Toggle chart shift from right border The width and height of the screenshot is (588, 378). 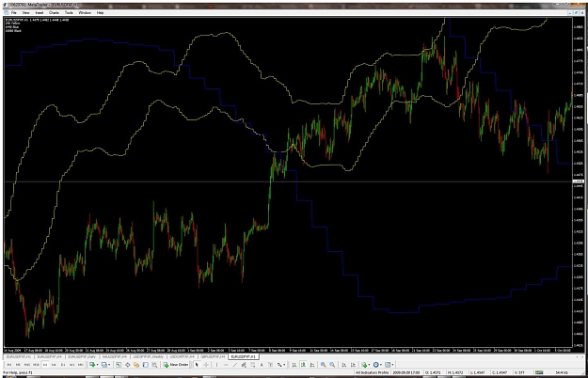coord(353,365)
